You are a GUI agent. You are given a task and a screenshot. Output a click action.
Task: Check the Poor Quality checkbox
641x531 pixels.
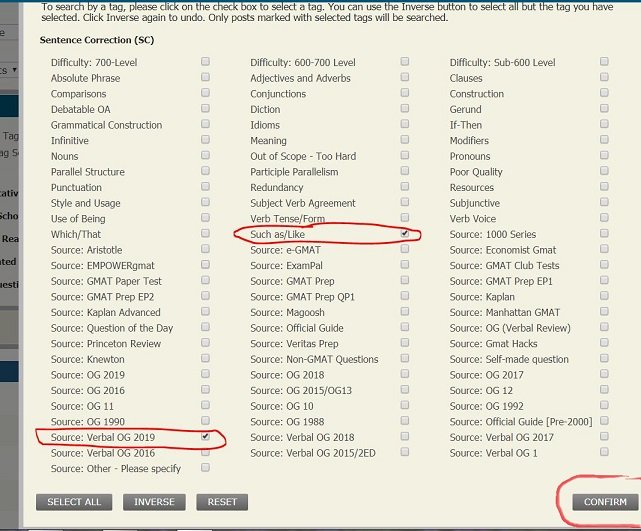point(604,171)
